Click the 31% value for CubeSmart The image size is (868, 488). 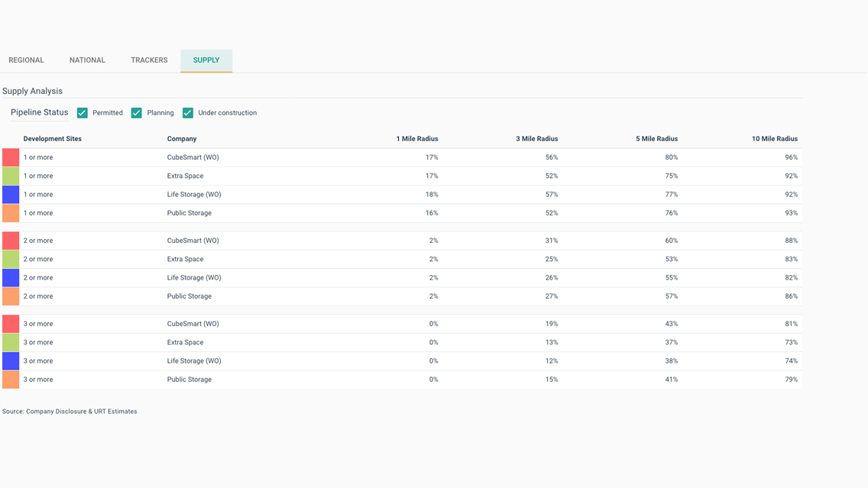coord(552,241)
